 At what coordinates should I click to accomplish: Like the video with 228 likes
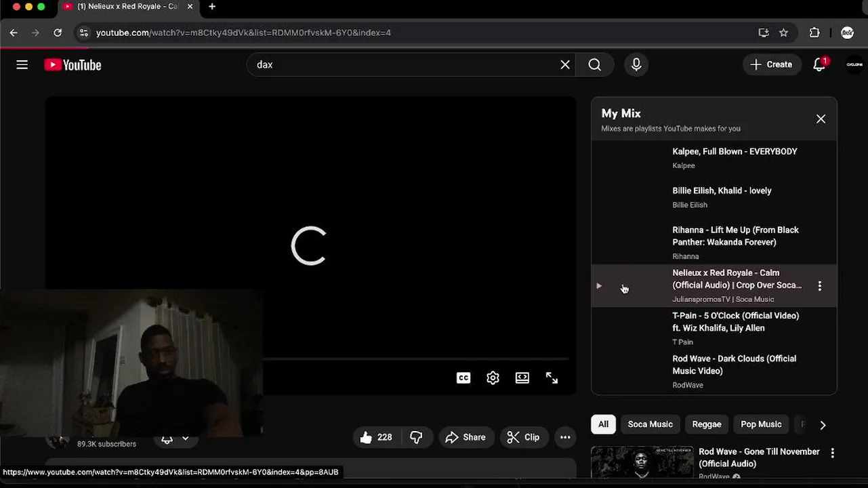(377, 437)
